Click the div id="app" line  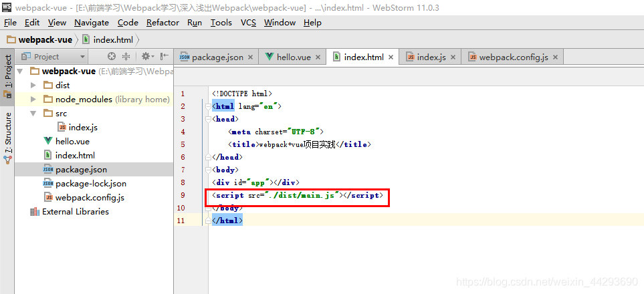256,182
